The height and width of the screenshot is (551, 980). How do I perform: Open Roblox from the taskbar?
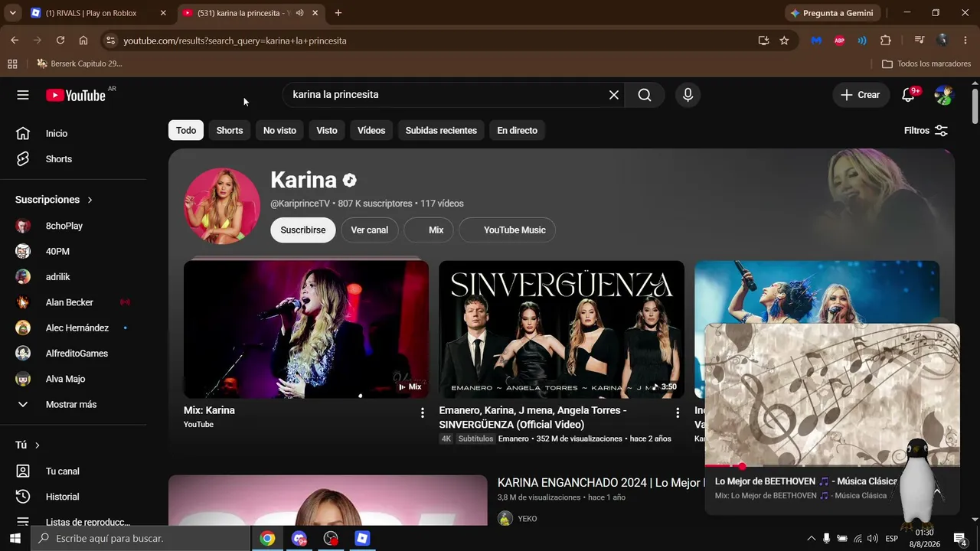pos(362,539)
